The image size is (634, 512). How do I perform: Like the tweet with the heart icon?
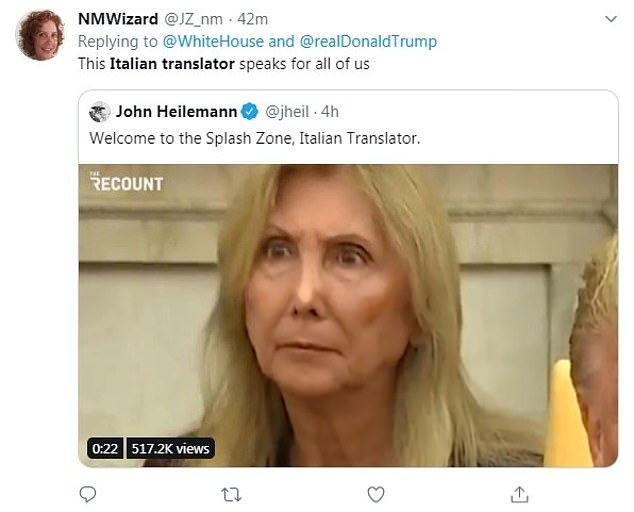(376, 493)
